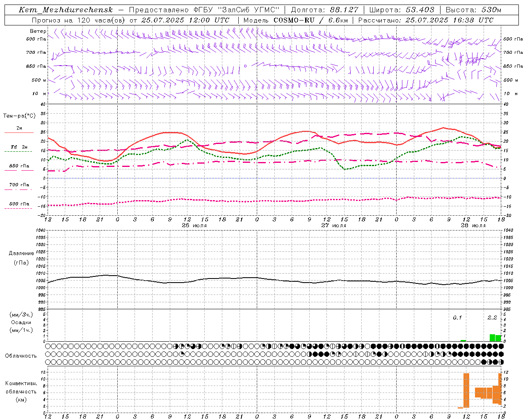Image resolution: width=525 pixels, height=420 pixels.
Task: Click the Тем-ра(°C) temperature axis title
Action: (19, 116)
